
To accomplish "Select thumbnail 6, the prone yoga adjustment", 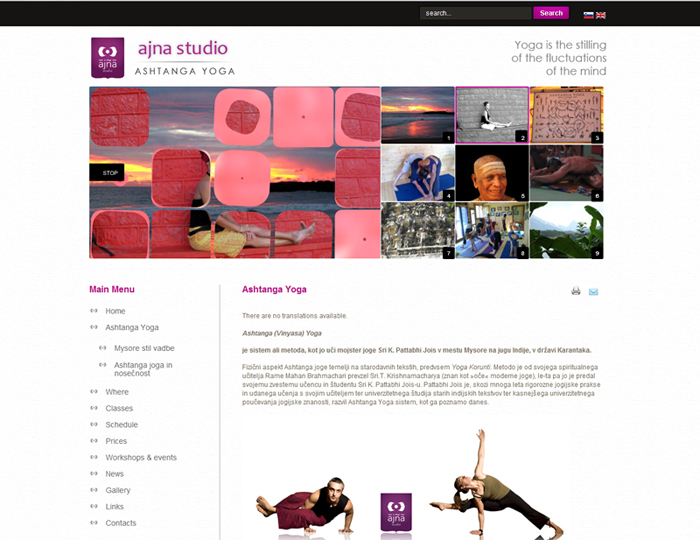I will (567, 173).
